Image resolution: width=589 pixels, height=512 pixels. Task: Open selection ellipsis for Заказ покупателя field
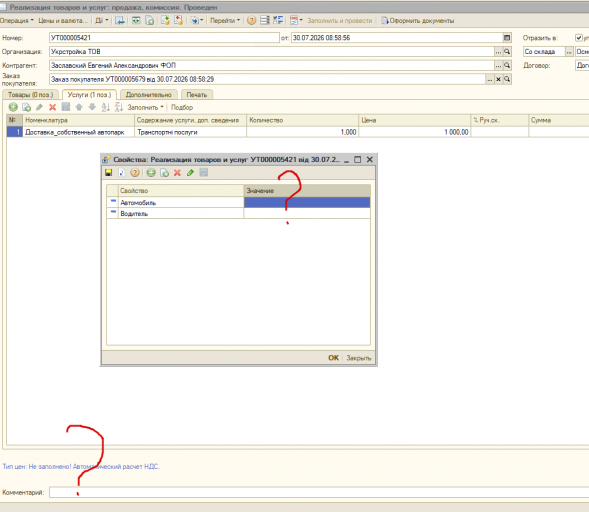(490, 79)
